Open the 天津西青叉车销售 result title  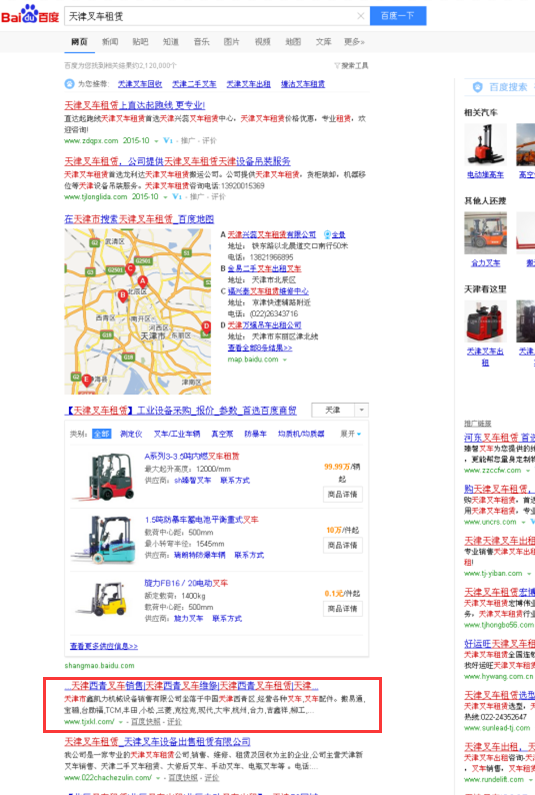192,685
